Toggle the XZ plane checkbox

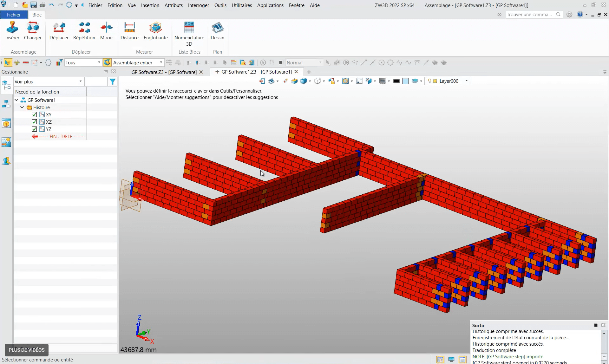click(x=34, y=122)
